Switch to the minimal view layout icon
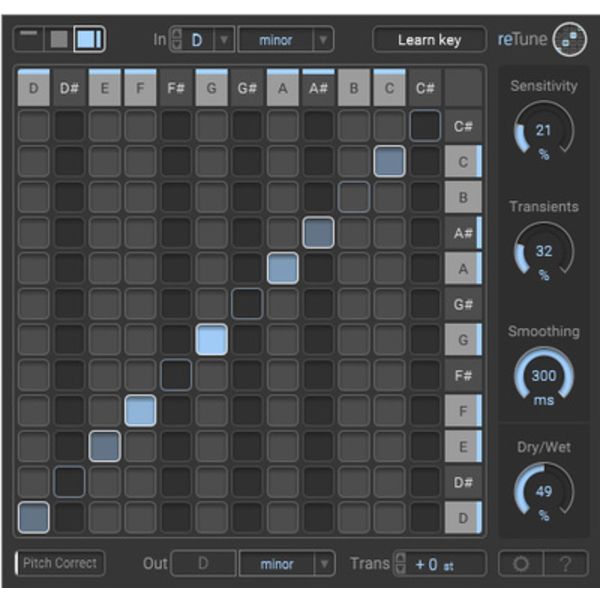Screen dimensions: 600x600 tap(29, 39)
